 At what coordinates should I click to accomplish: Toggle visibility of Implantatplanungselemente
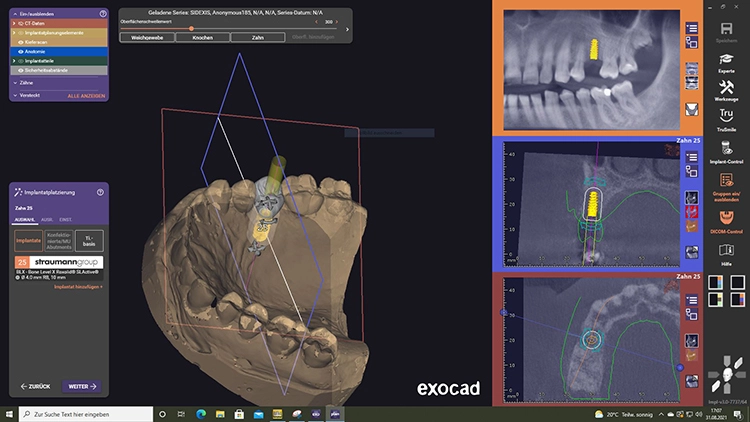(21, 33)
